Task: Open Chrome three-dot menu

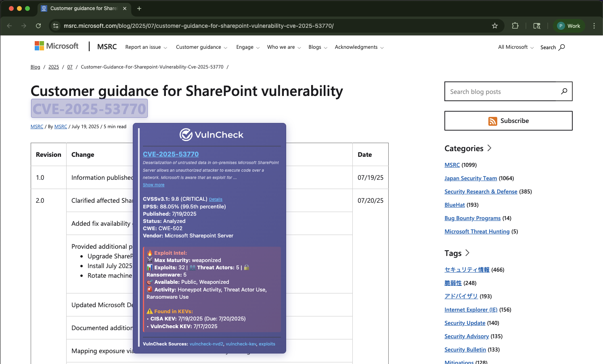Action: pos(594,26)
